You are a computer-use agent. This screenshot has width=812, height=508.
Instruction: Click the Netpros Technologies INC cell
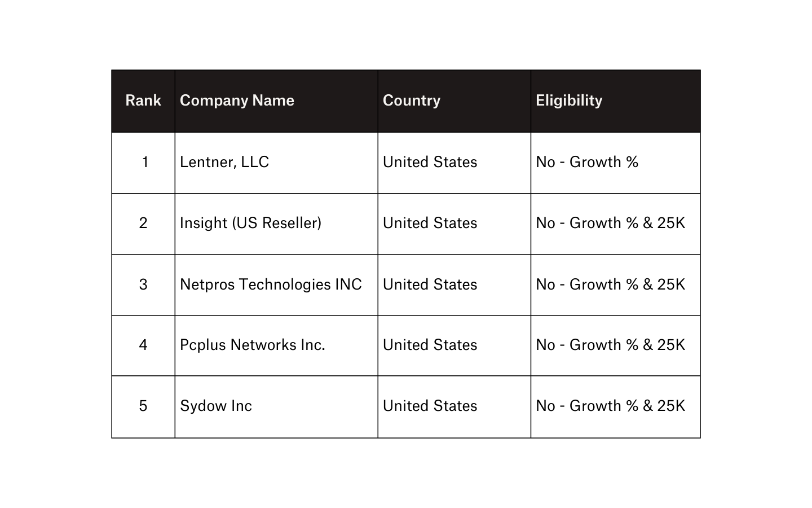point(271,284)
